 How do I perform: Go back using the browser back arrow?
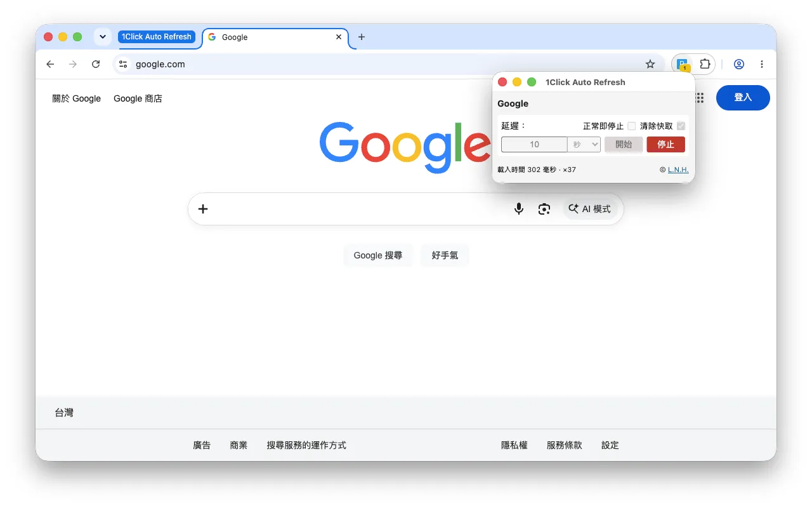tap(50, 64)
